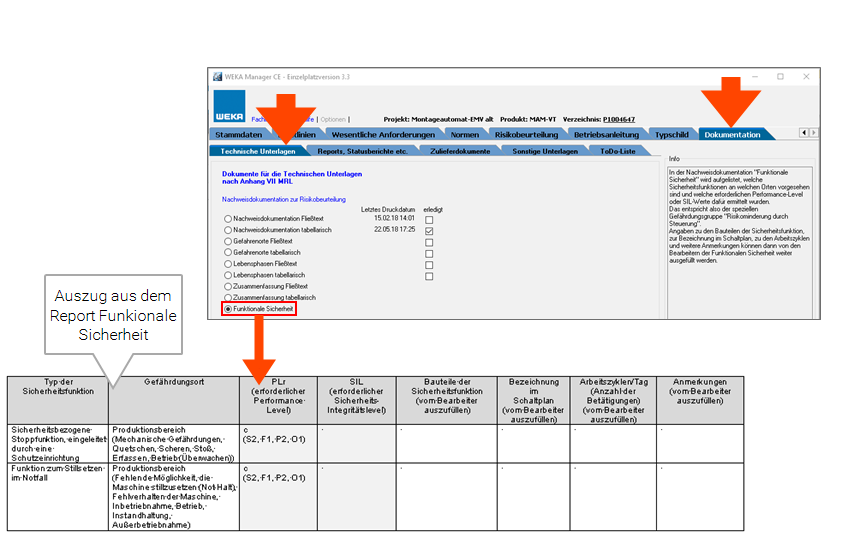This screenshot has width=843, height=538.
Task: Click the WEKA Manager title bar app icon
Action: 216,77
